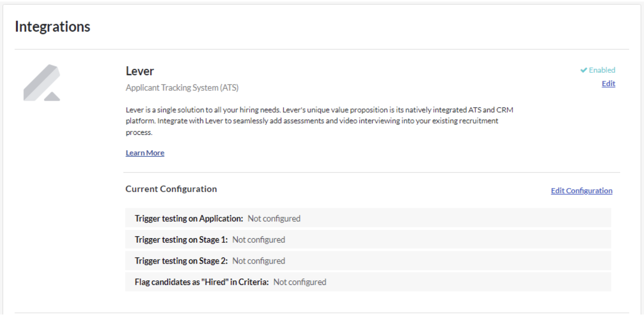
Task: Click the Applicant Tracking System (ATS) subtitle
Action: click(x=182, y=87)
